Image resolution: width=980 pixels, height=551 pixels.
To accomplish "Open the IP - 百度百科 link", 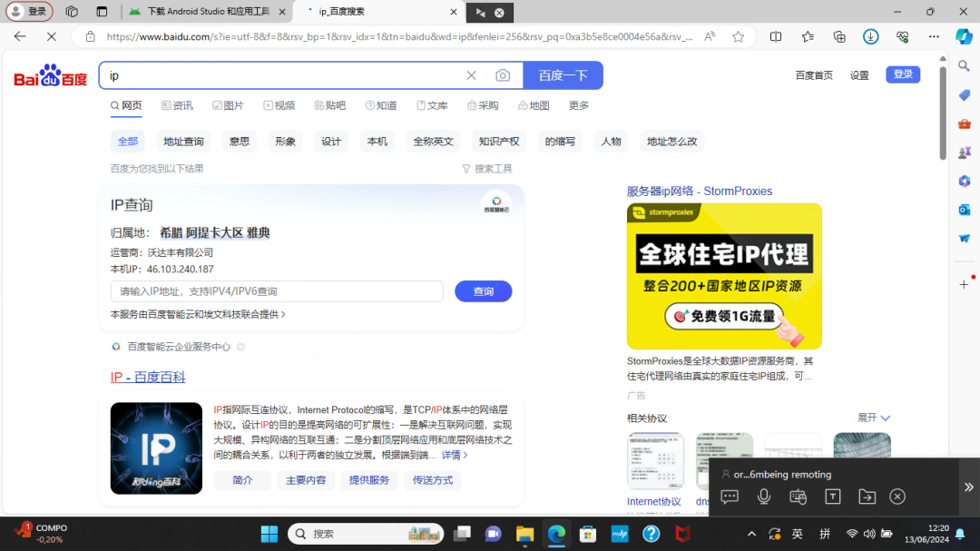I will (x=148, y=377).
